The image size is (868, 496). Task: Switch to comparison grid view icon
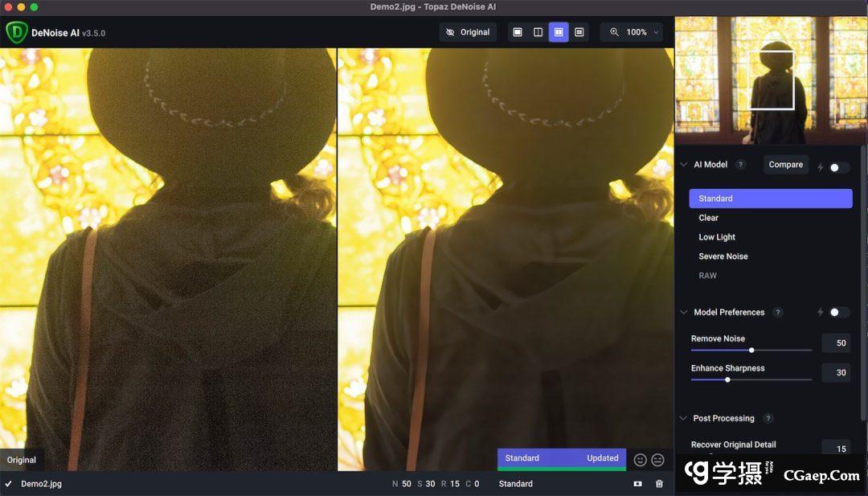pos(579,32)
